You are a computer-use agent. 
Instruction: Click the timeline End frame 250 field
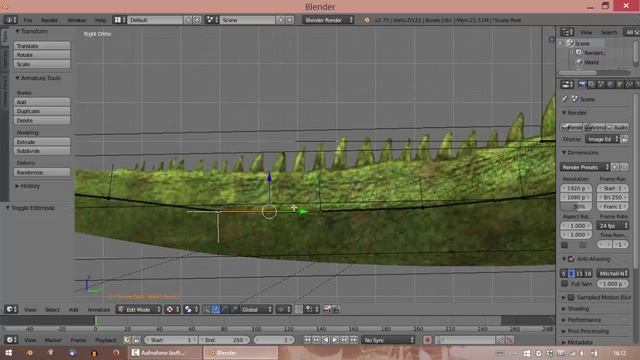click(224, 340)
